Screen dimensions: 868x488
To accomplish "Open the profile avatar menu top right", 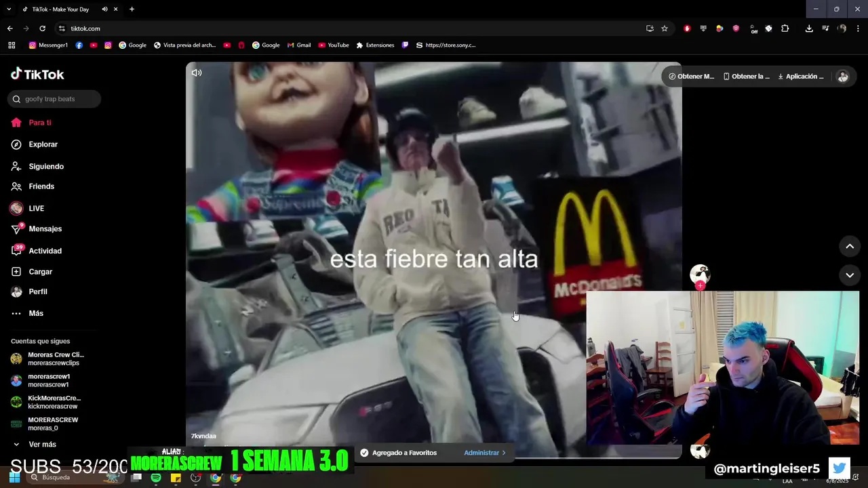I will (843, 77).
